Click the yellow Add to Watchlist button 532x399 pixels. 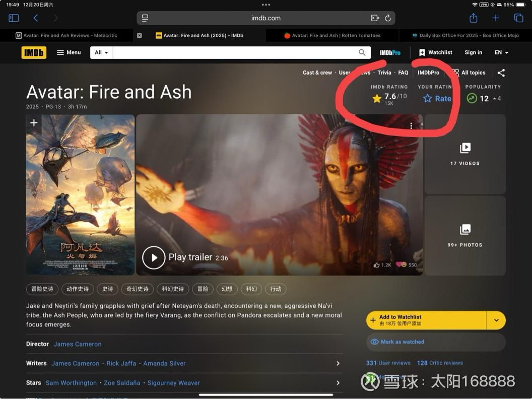pyautogui.click(x=427, y=320)
